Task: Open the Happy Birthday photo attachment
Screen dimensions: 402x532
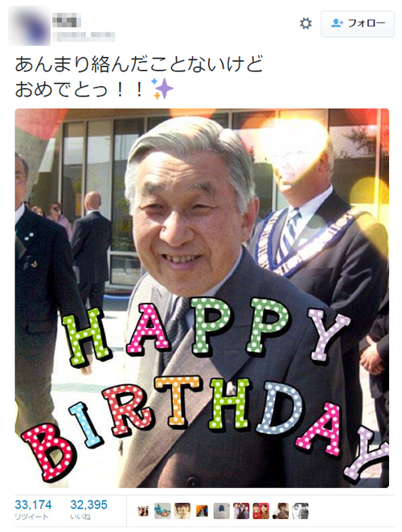Action: (202, 298)
